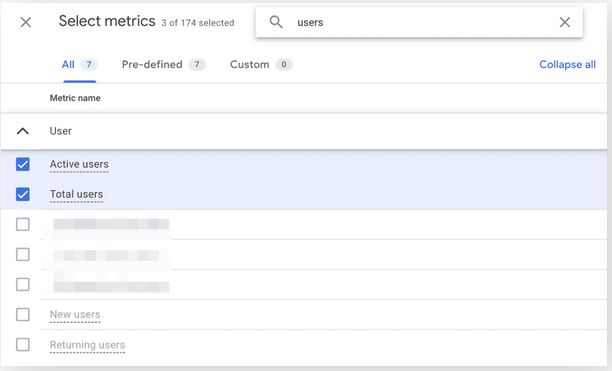Close the Select metrics panel
Image resolution: width=612 pixels, height=371 pixels.
pos(26,22)
